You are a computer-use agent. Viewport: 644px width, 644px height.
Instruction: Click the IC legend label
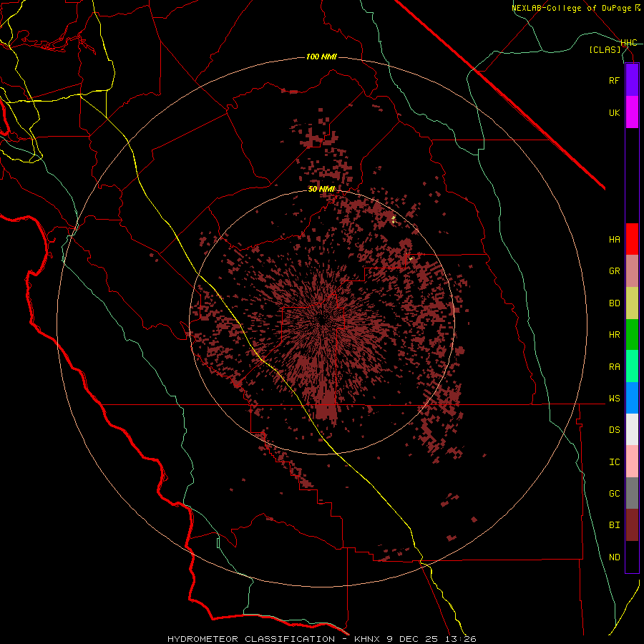coord(614,462)
